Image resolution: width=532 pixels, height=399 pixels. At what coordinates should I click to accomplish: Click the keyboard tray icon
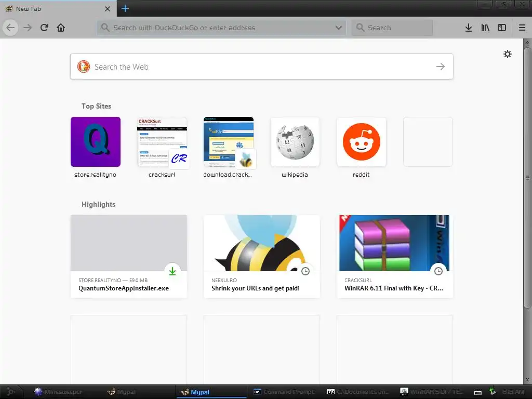(x=478, y=392)
